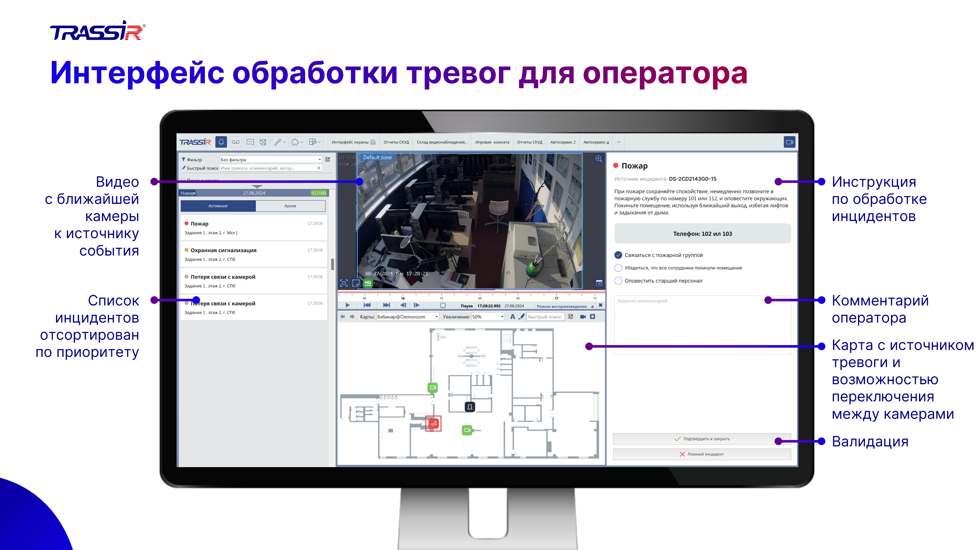980x550 pixels.
Task: Collapse the filter panel handle
Action: click(x=257, y=186)
